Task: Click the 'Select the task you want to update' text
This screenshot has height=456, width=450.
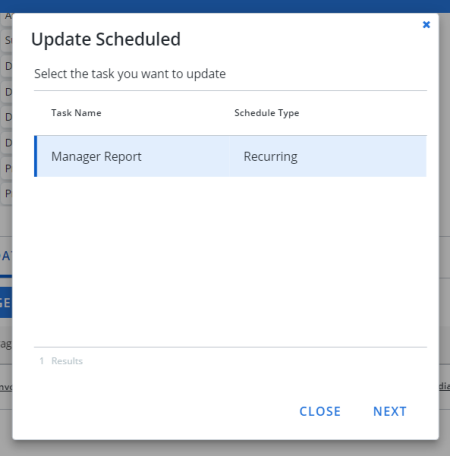Action: (130, 74)
